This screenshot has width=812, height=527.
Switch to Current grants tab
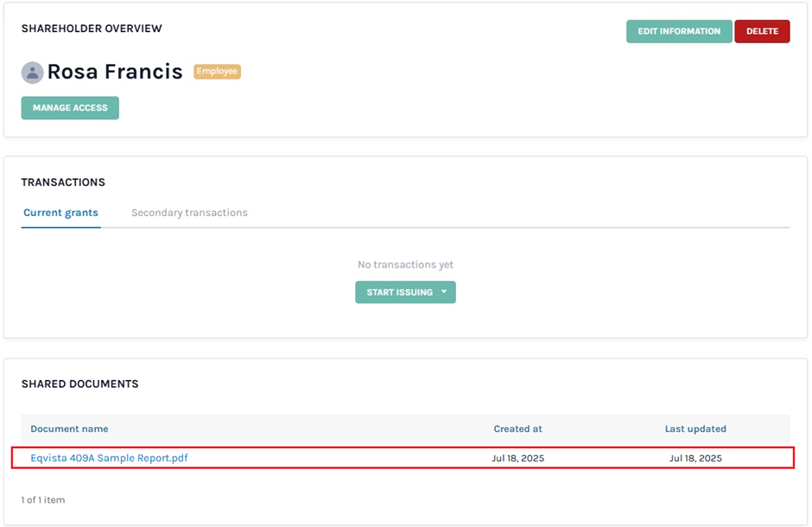(x=60, y=213)
